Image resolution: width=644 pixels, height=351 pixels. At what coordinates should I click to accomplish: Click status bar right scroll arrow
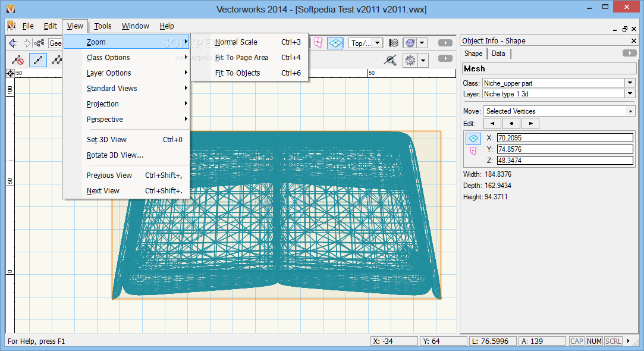click(x=629, y=341)
